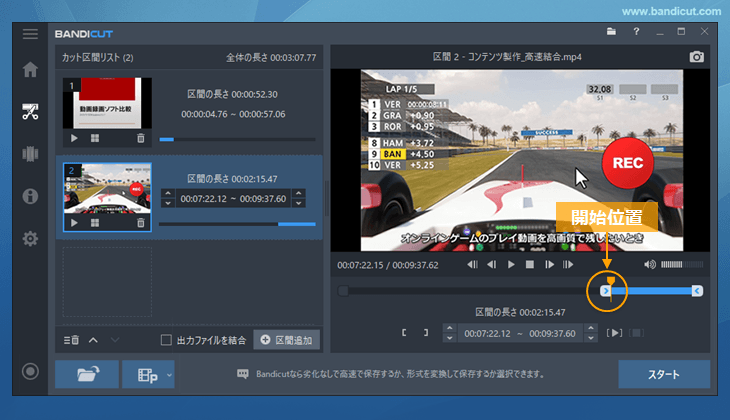The image size is (730, 420).
Task: Click the Start button
Action: [664, 374]
